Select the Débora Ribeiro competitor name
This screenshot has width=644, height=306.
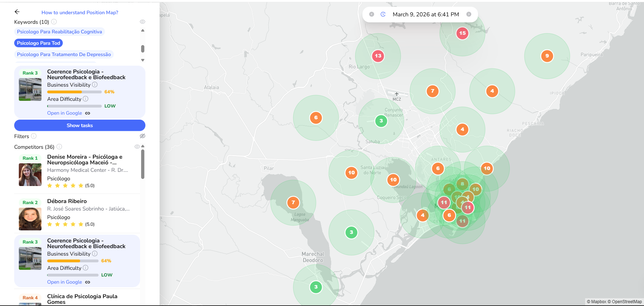point(67,201)
